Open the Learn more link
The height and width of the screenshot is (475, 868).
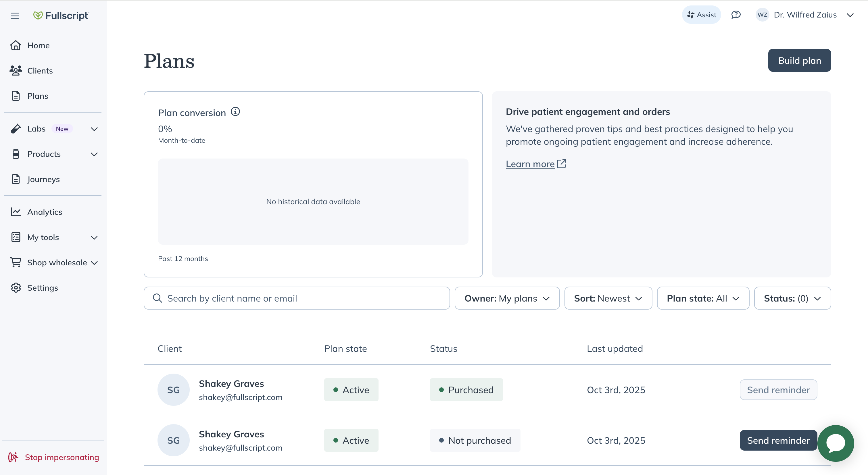531,164
